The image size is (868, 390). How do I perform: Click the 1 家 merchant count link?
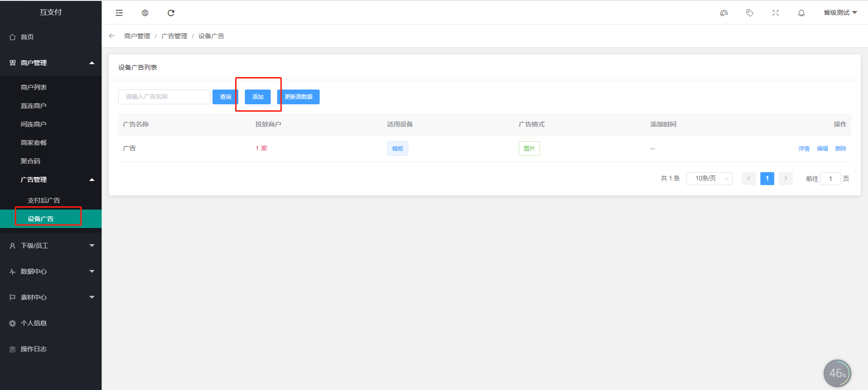point(261,148)
